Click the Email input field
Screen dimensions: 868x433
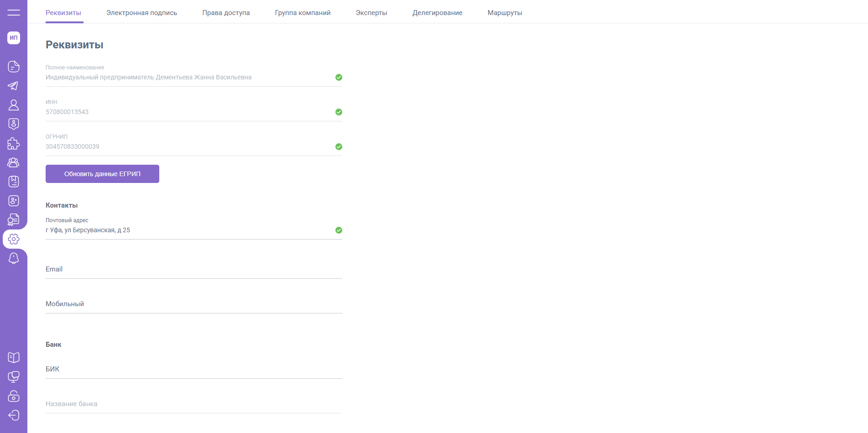point(193,270)
